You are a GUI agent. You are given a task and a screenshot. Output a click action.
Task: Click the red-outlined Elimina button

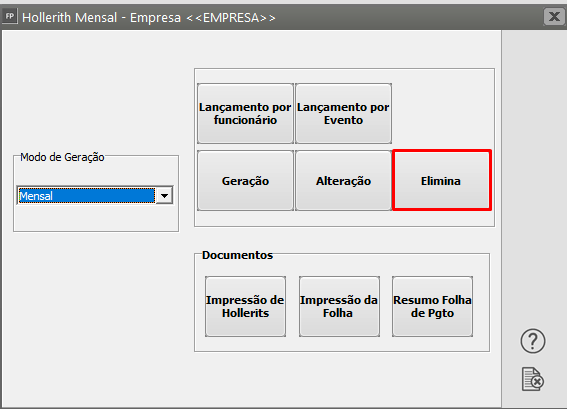click(x=442, y=180)
